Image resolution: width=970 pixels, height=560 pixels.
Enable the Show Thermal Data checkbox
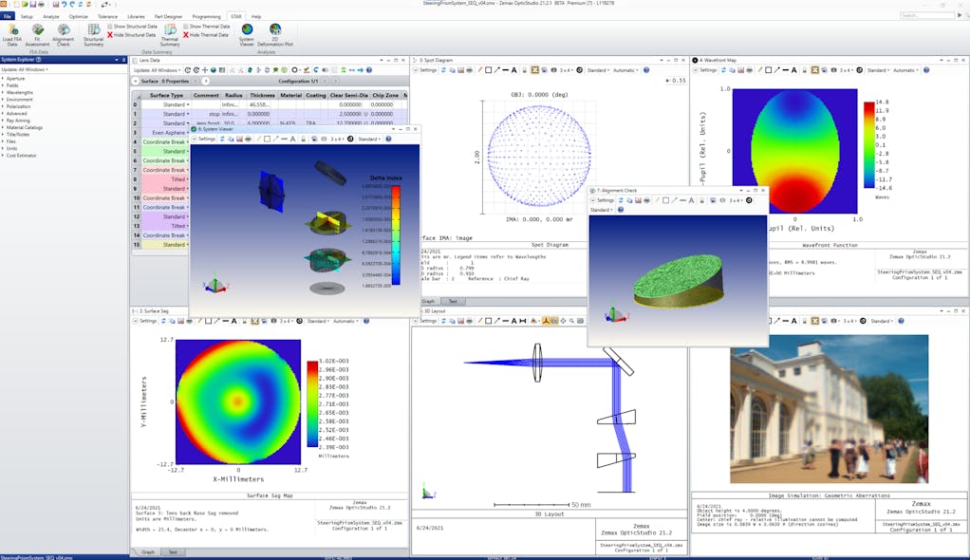[187, 27]
